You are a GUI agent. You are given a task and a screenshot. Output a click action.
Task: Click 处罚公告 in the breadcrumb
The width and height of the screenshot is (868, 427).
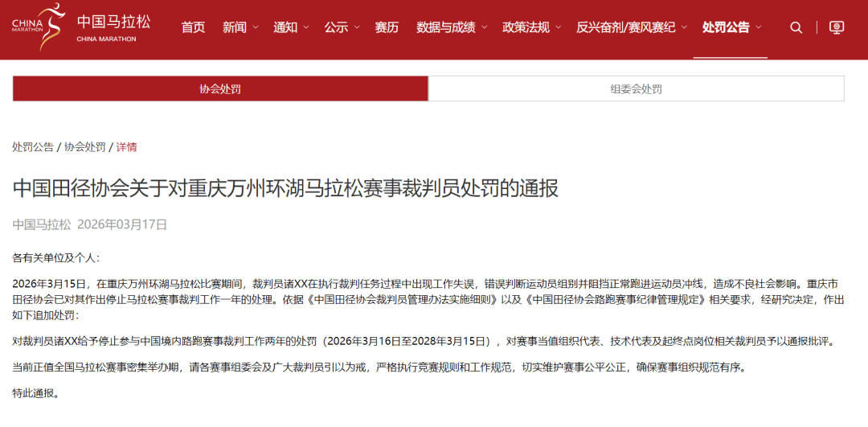[x=33, y=147]
